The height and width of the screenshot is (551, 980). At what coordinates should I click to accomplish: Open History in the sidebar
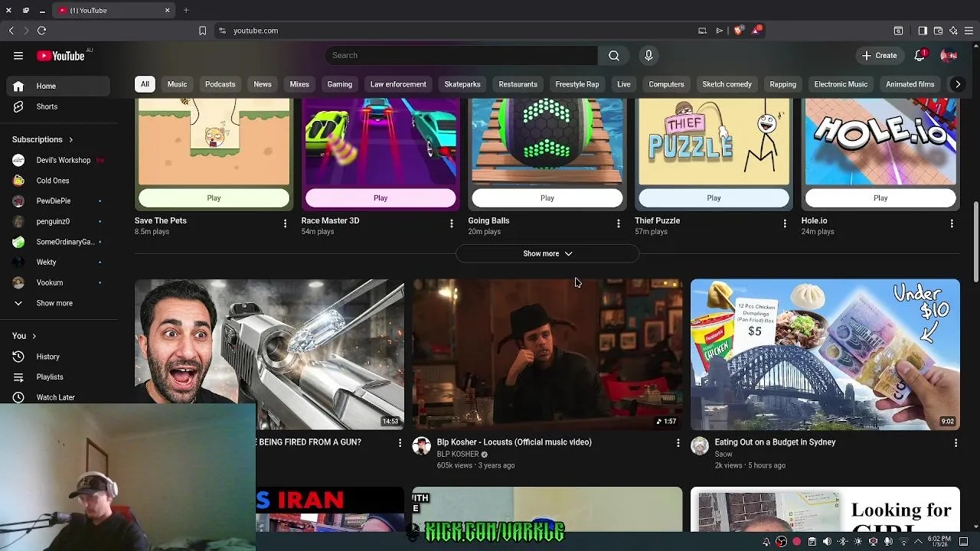coord(58,357)
